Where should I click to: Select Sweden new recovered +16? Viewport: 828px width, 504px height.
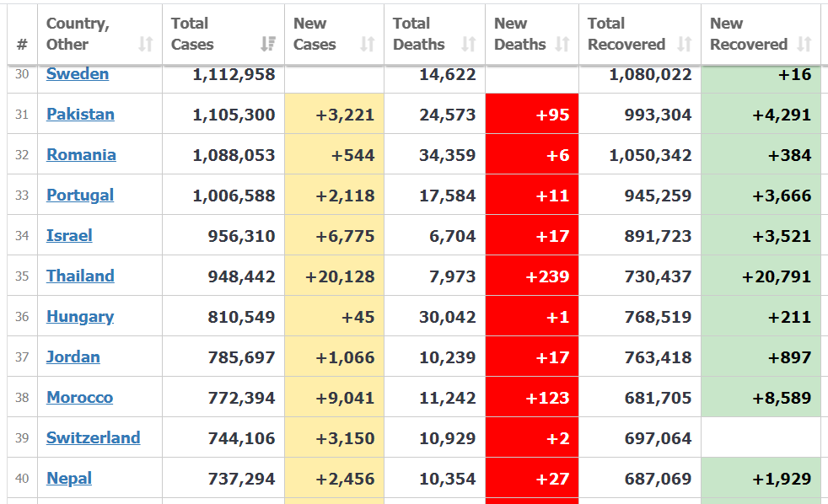click(x=795, y=74)
